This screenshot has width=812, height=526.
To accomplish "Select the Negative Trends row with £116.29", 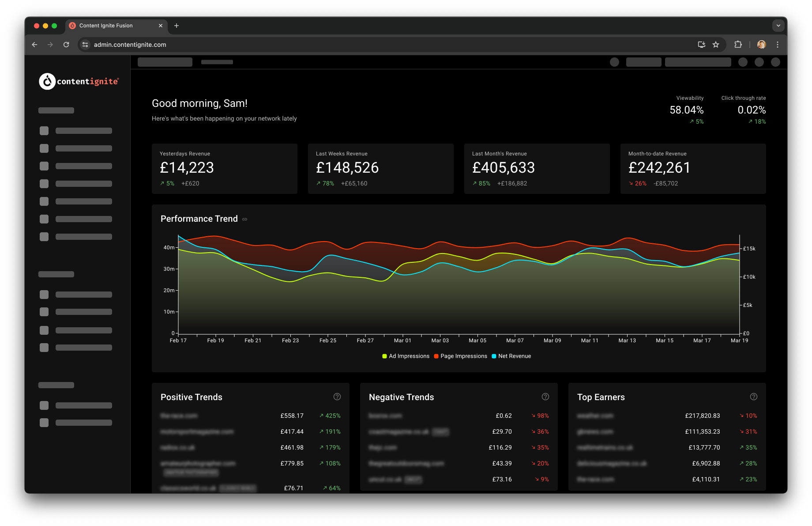I will (x=459, y=447).
